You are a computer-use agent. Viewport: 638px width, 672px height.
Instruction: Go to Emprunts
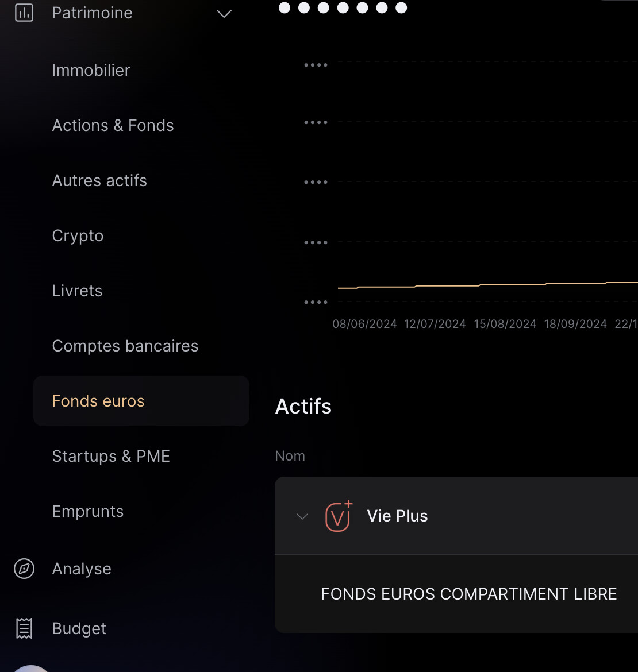(87, 511)
